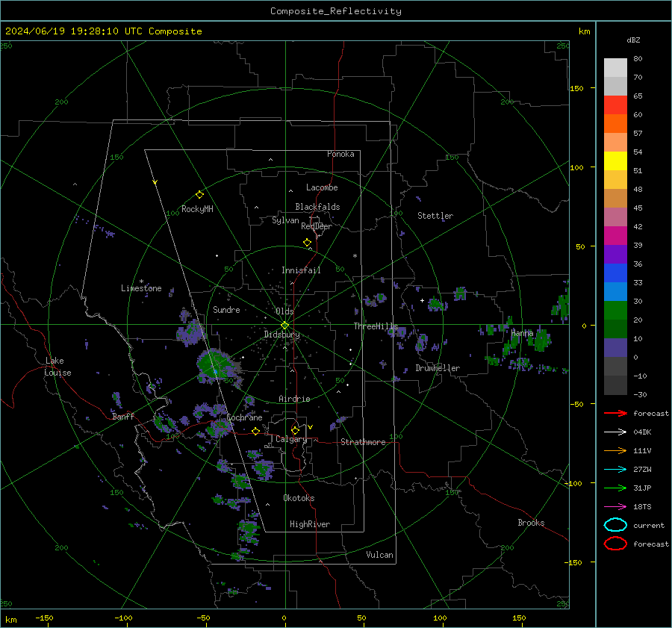The image size is (672, 628).
Task: Click the RockyMH label
Action: tap(197, 209)
